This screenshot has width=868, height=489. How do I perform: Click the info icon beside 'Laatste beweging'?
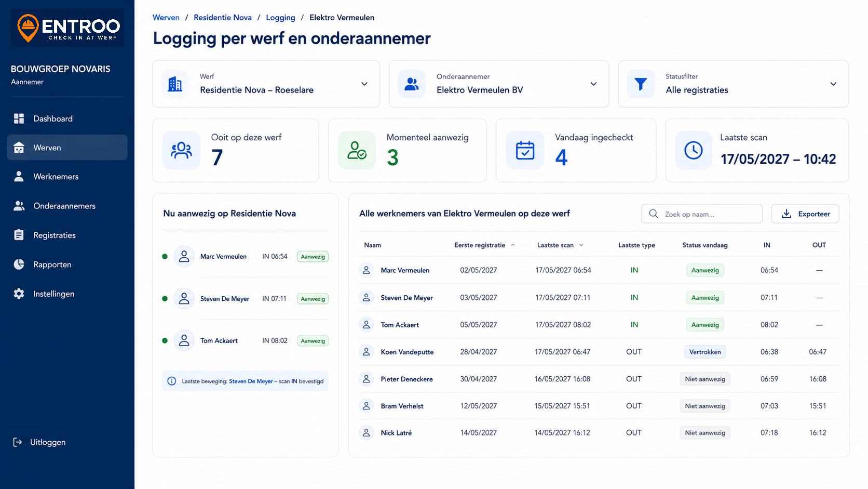172,381
